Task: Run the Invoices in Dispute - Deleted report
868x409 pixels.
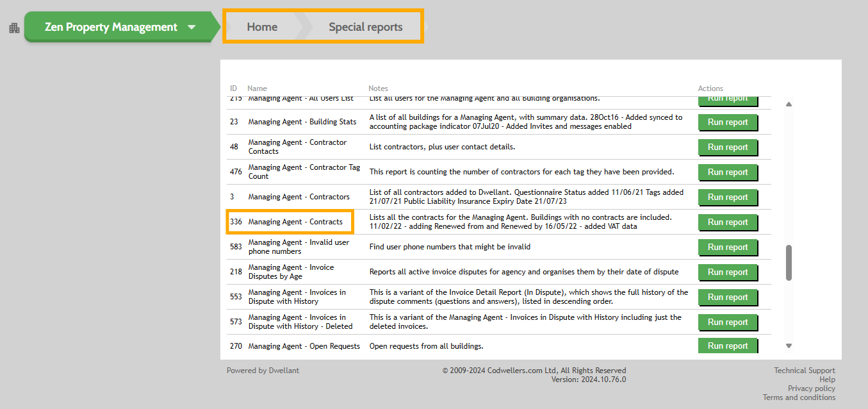Action: point(728,322)
